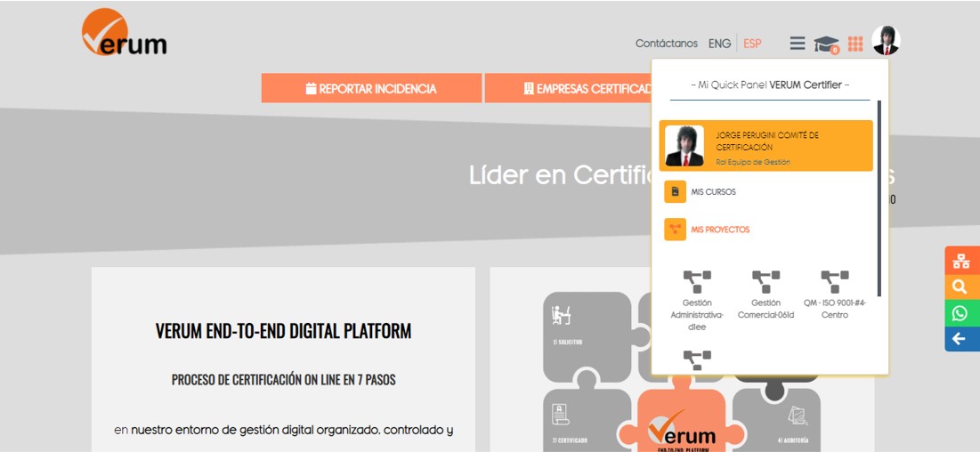Click the search magnifier side button

(960, 287)
